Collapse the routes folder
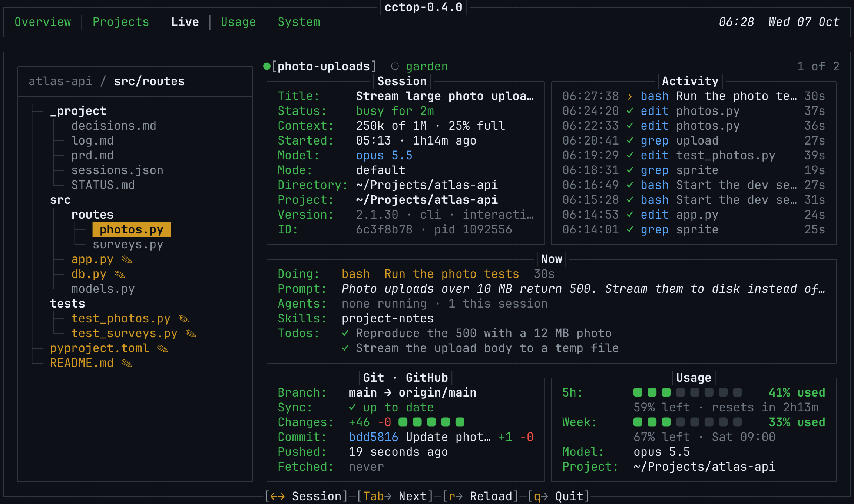 pyautogui.click(x=92, y=215)
